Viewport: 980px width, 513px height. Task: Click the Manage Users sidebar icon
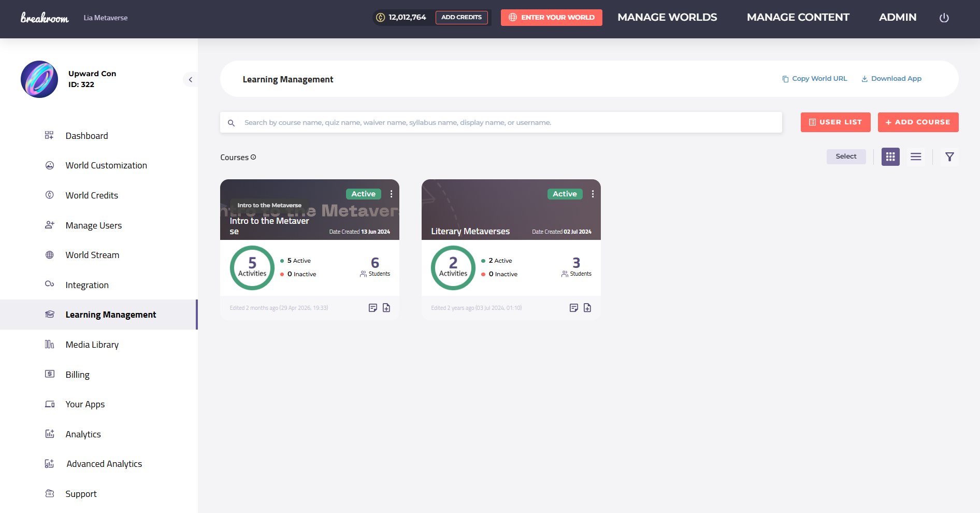tap(50, 225)
